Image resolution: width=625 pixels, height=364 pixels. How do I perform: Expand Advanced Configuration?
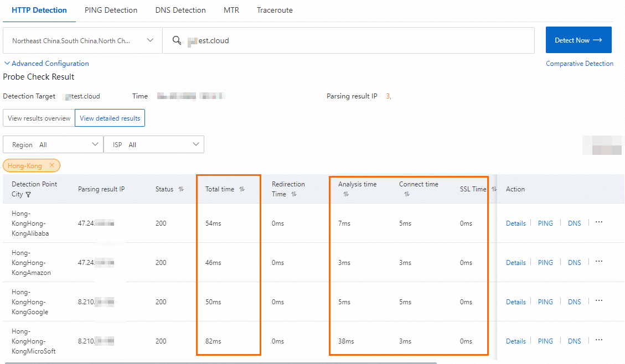pos(47,63)
